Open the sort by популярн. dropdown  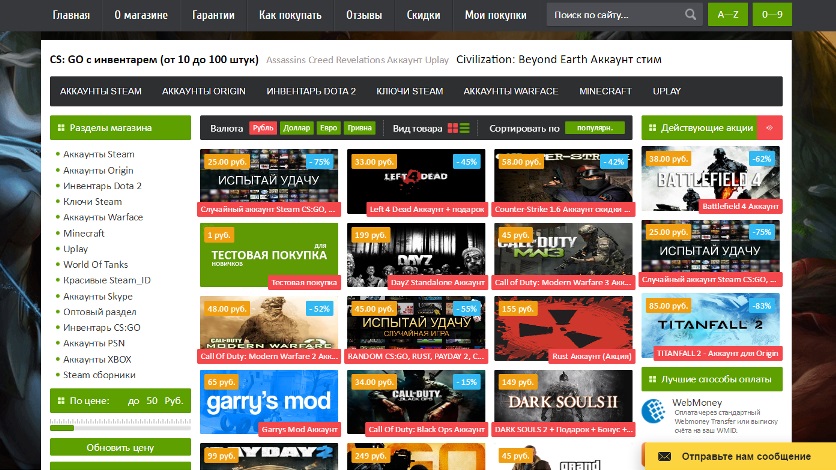(x=595, y=128)
